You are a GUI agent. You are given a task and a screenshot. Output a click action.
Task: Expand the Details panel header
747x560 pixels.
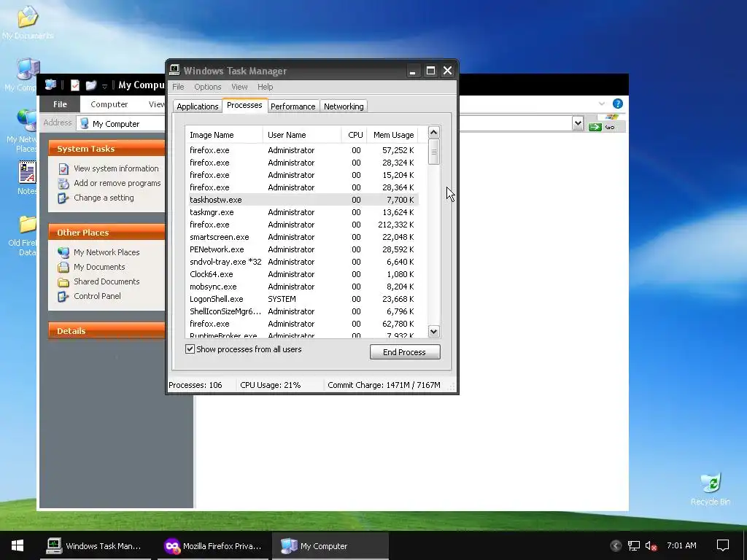107,331
